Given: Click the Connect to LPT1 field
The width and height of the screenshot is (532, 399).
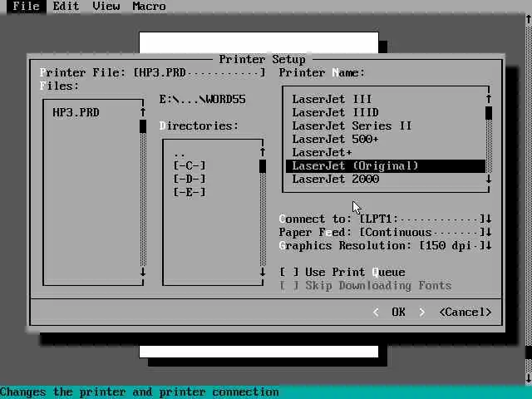Looking at the screenshot, I should [x=421, y=219].
